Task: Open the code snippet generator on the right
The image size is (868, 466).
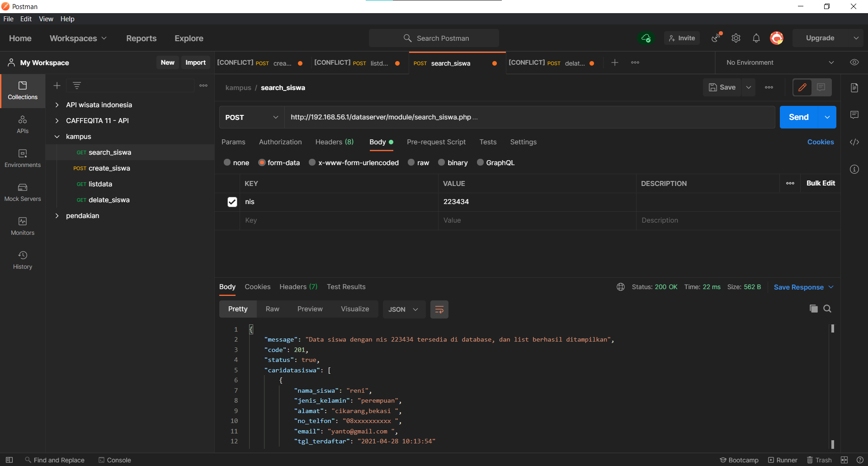Action: [x=854, y=142]
